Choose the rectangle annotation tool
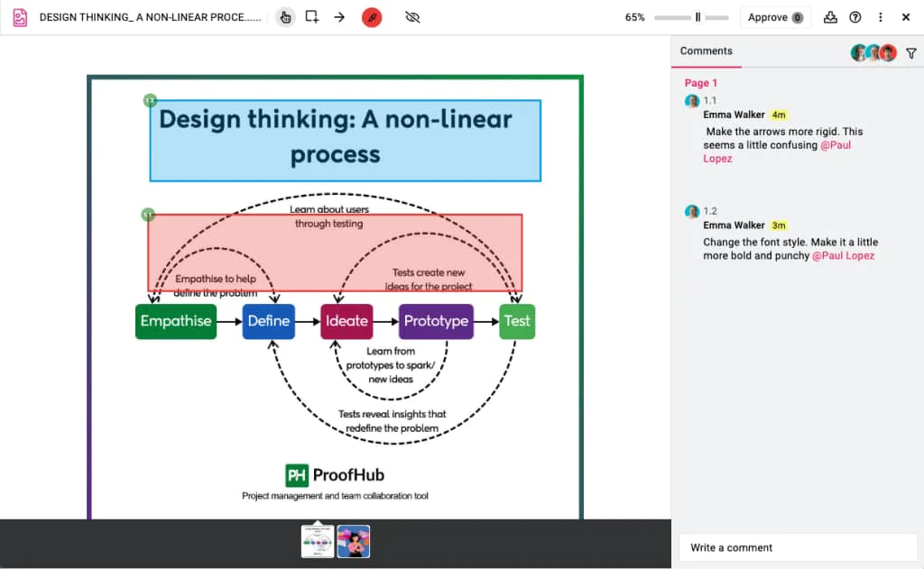Image resolution: width=924 pixels, height=569 pixels. 312,17
